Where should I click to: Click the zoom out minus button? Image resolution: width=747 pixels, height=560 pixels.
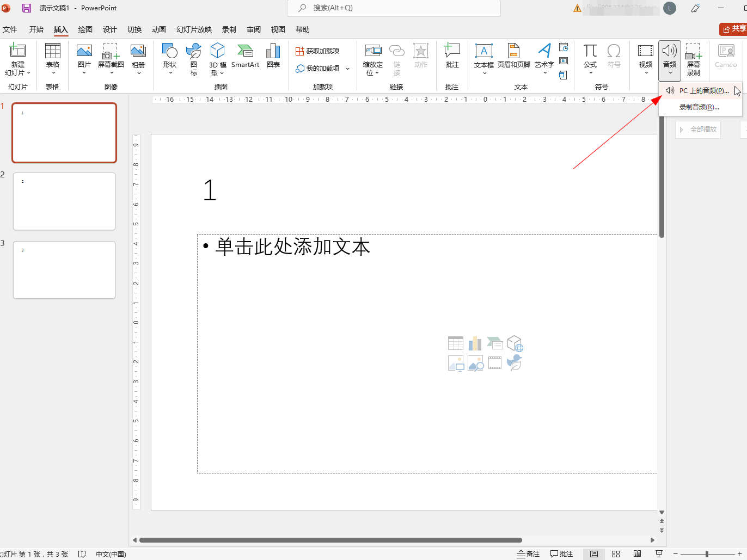676,554
